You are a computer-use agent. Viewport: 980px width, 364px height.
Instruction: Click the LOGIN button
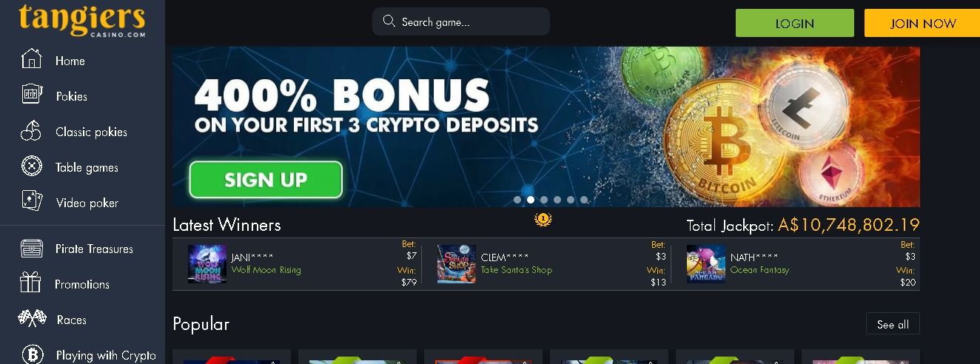[795, 23]
